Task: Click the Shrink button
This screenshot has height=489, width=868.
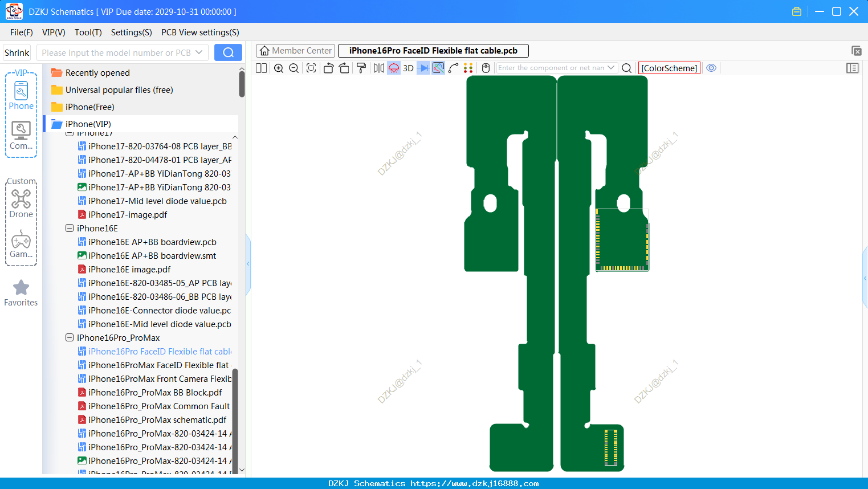Action: (17, 52)
